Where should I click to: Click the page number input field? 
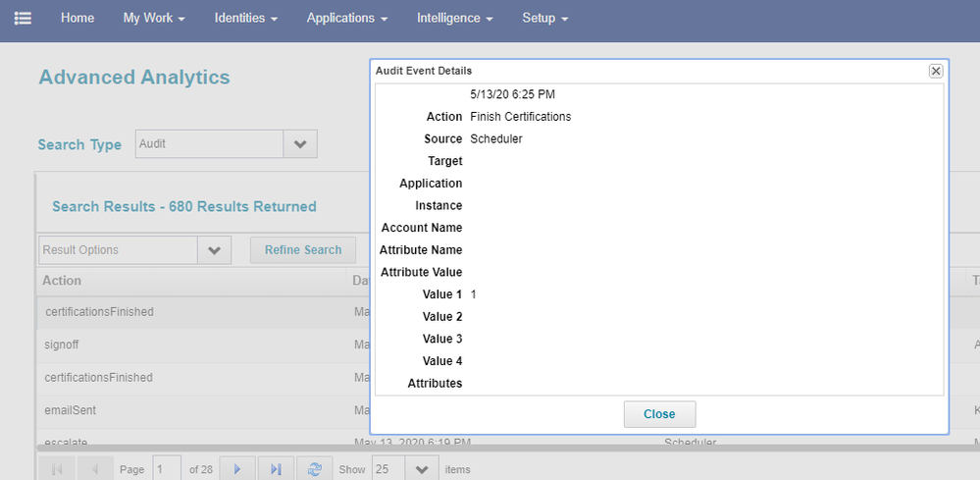[x=167, y=469]
